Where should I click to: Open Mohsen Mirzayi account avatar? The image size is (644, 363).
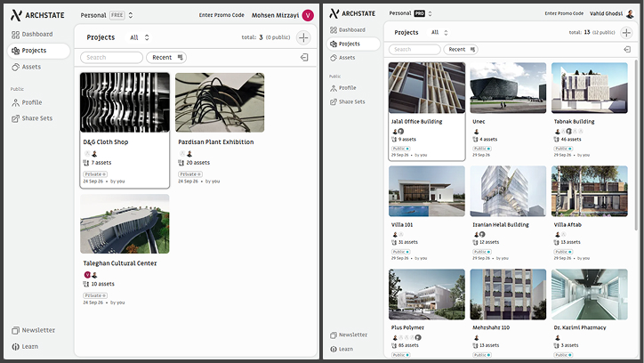click(x=308, y=15)
